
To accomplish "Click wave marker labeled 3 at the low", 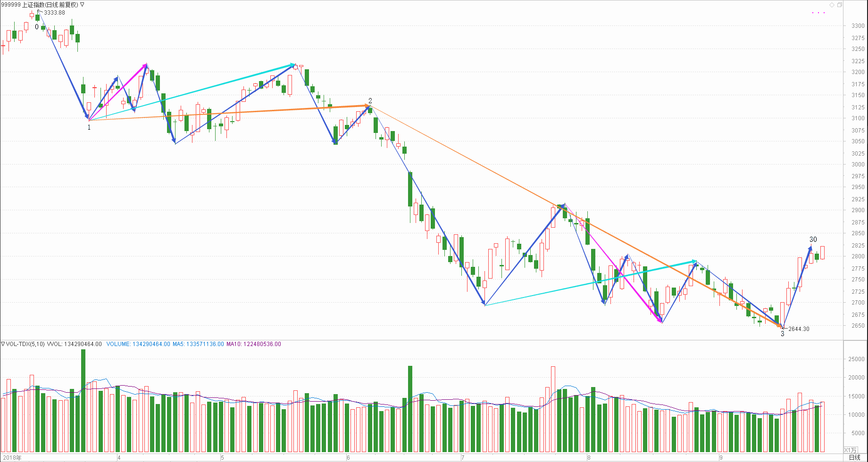I will [782, 334].
